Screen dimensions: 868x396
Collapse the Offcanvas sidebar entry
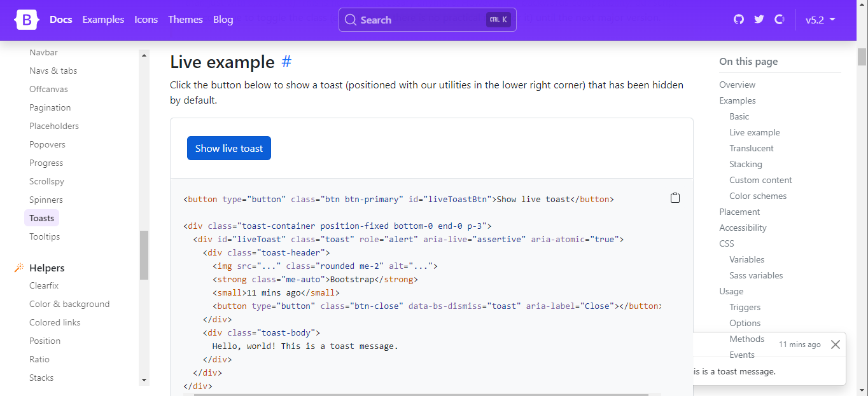(50, 88)
